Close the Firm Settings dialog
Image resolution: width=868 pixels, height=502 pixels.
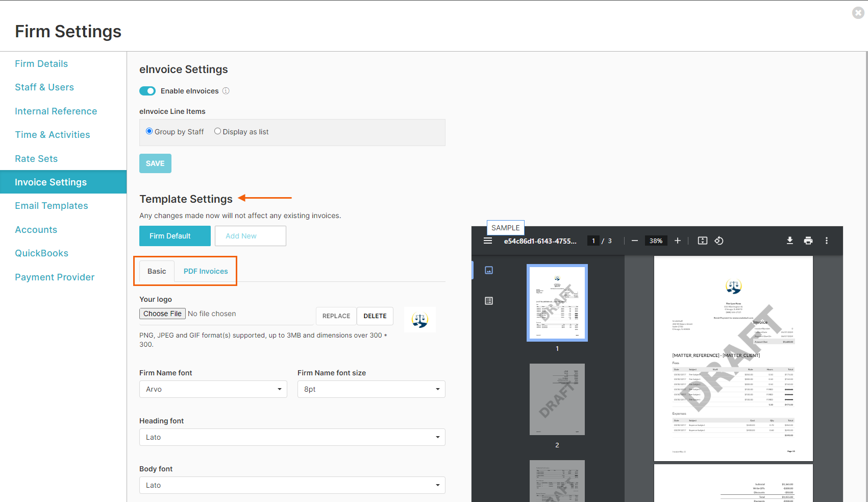click(x=858, y=13)
